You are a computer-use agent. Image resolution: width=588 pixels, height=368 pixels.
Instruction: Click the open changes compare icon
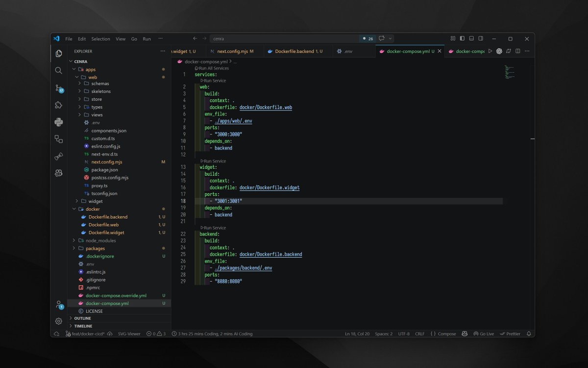[509, 51]
